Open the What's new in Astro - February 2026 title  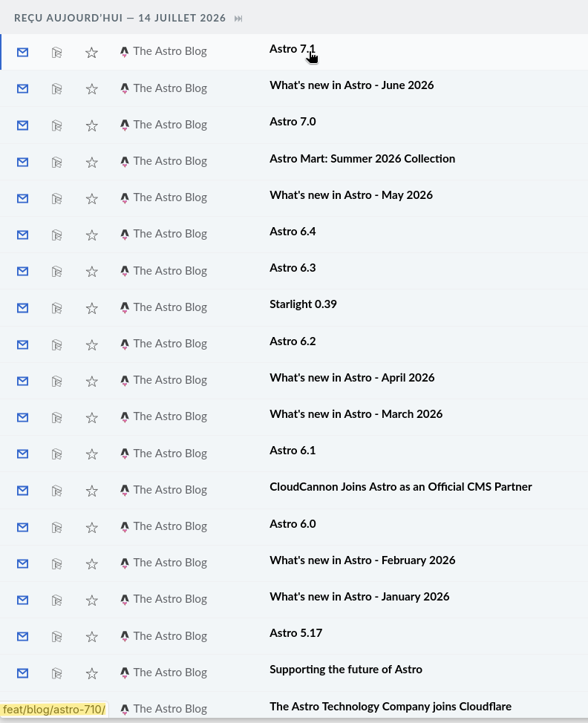pos(362,560)
